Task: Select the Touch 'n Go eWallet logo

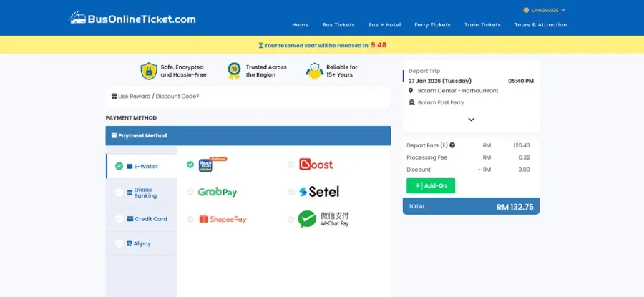Action: (206, 165)
